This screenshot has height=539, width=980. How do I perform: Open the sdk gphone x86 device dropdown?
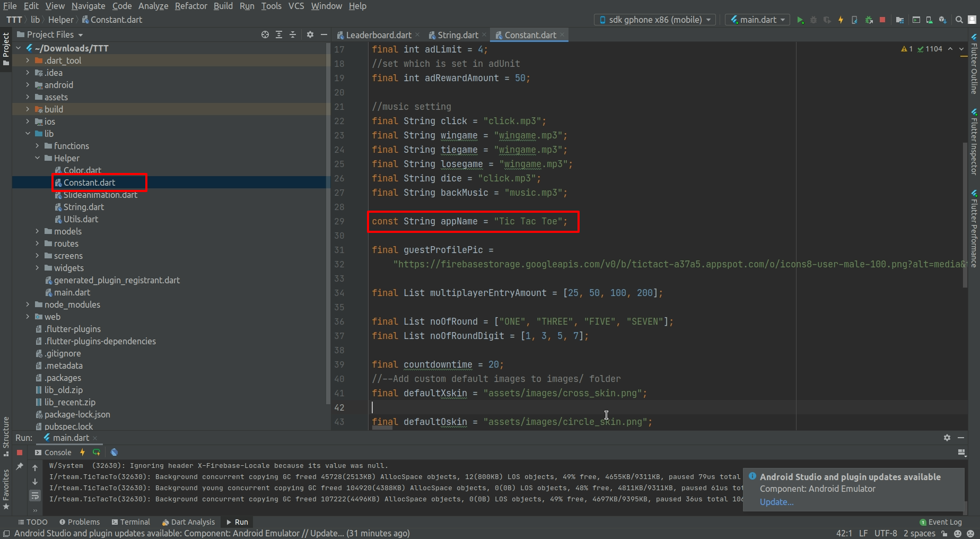pyautogui.click(x=655, y=20)
